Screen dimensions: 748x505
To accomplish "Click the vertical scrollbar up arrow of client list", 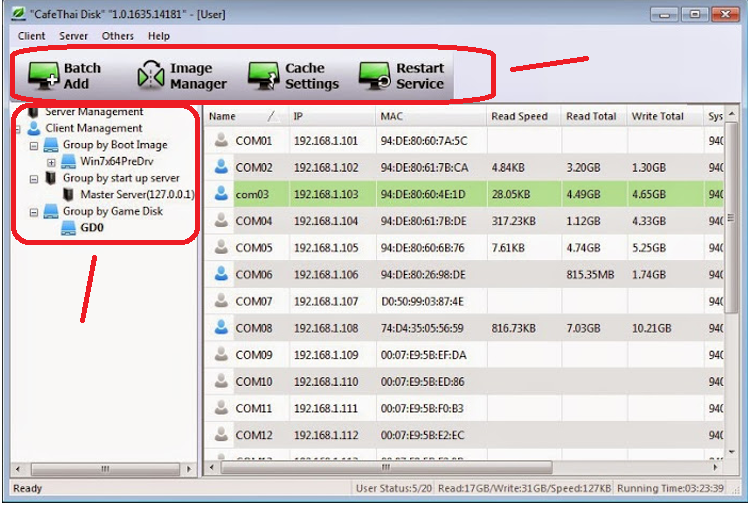I will click(732, 113).
